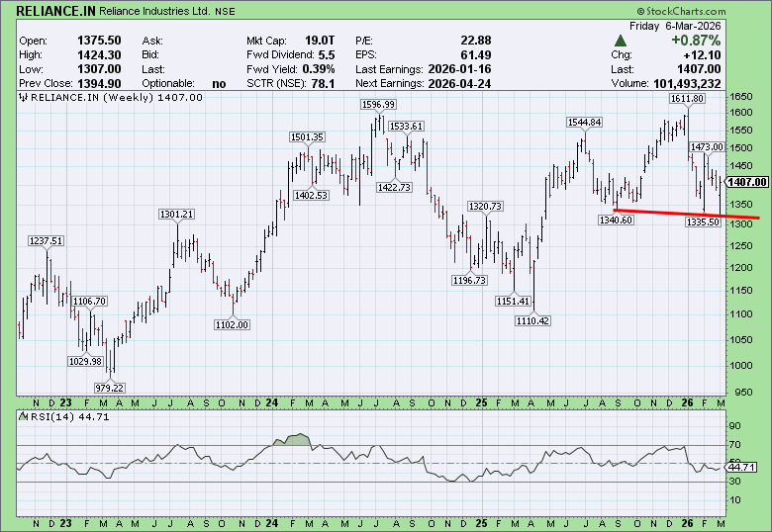Click the RSI 30 level label
The height and width of the screenshot is (532, 772).
(734, 481)
